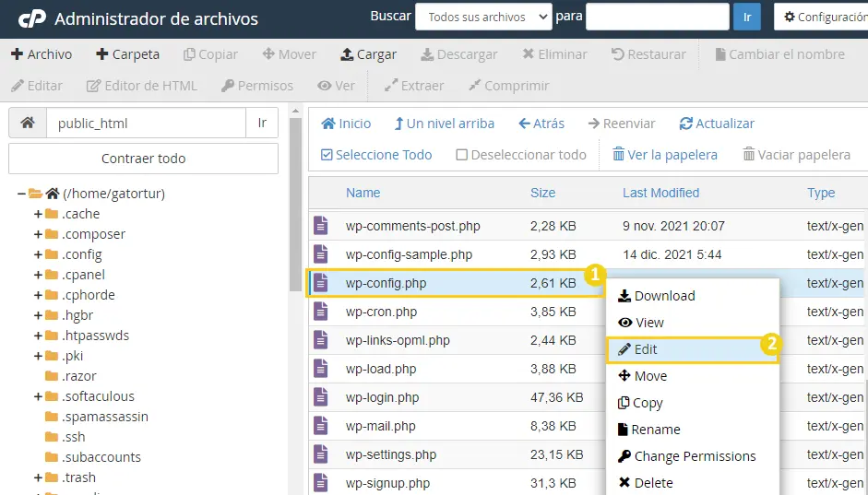
Task: Click the Restaurar toolbar button
Action: pyautogui.click(x=648, y=54)
